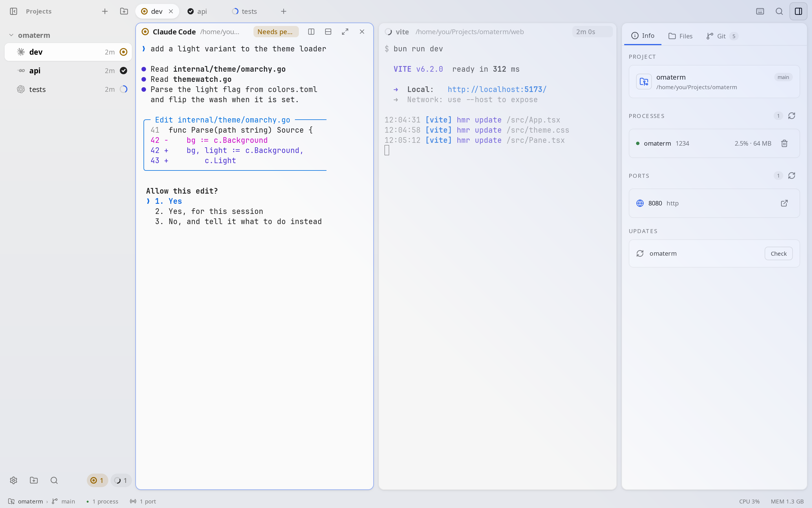Choose the '1. Yes' option

[168, 201]
